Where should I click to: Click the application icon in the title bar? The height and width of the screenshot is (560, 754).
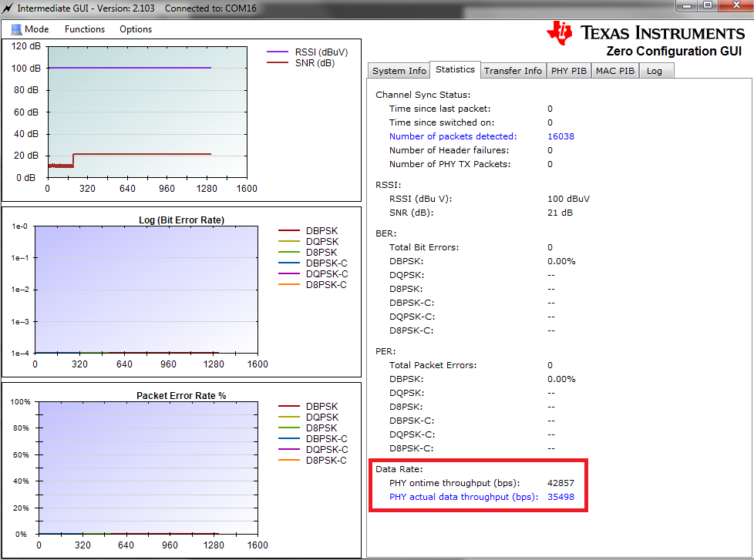8,8
